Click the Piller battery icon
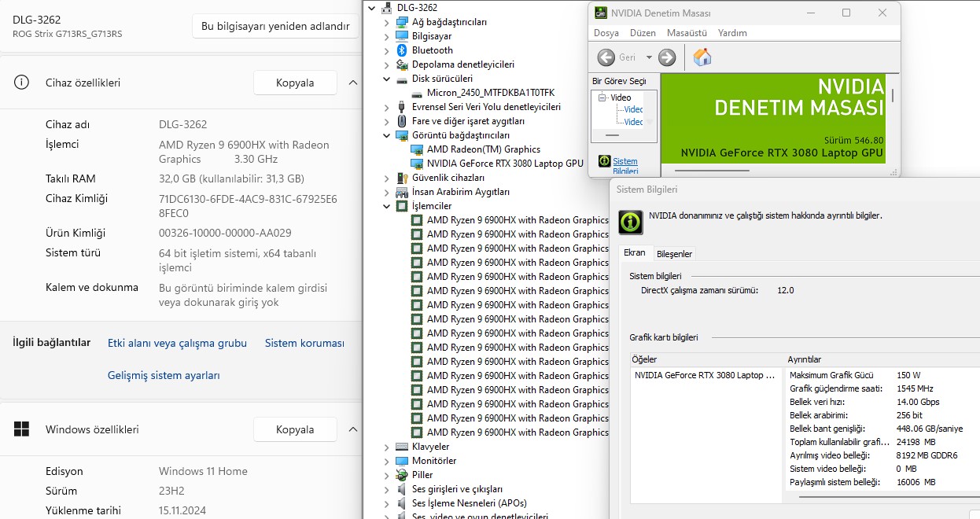Image resolution: width=980 pixels, height=519 pixels. (402, 475)
